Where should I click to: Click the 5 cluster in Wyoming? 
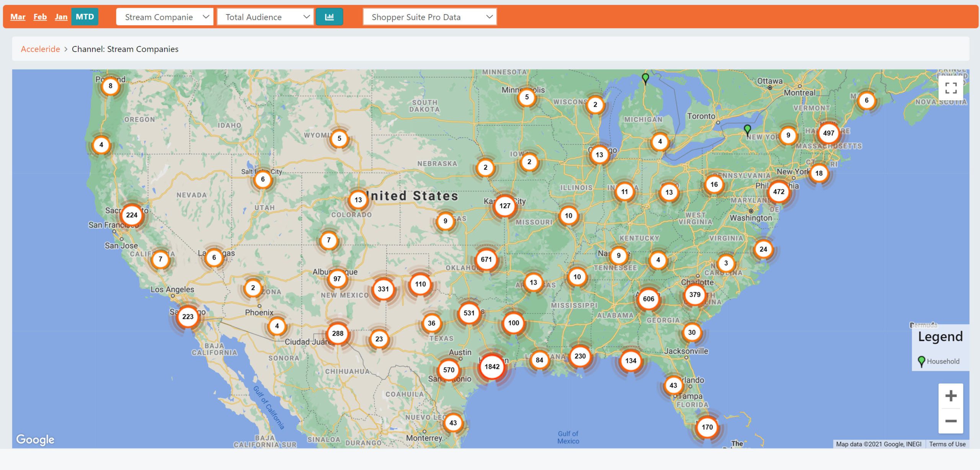[339, 139]
